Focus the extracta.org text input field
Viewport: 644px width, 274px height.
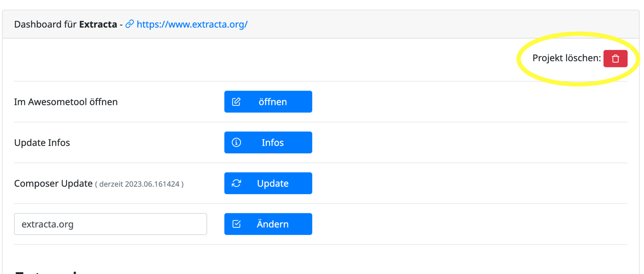(110, 224)
